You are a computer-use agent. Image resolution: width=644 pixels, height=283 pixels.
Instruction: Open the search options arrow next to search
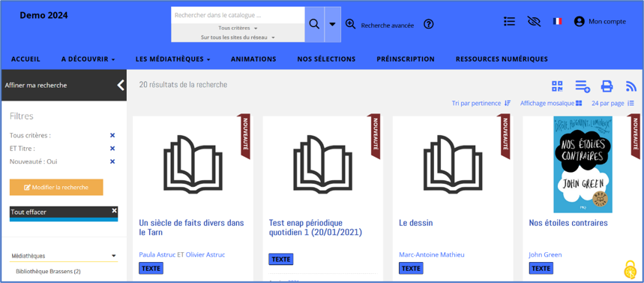pyautogui.click(x=333, y=24)
